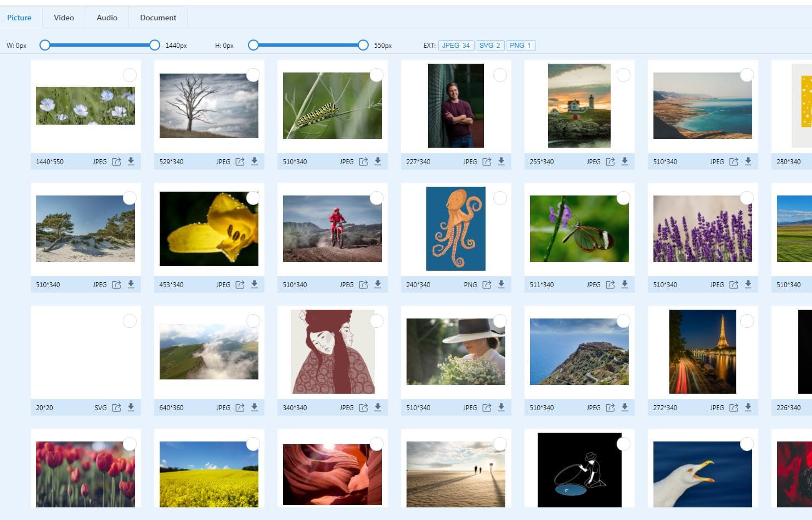Screen dimensions: 812x520
Task: Filter by PNG 1 extension
Action: (x=521, y=46)
